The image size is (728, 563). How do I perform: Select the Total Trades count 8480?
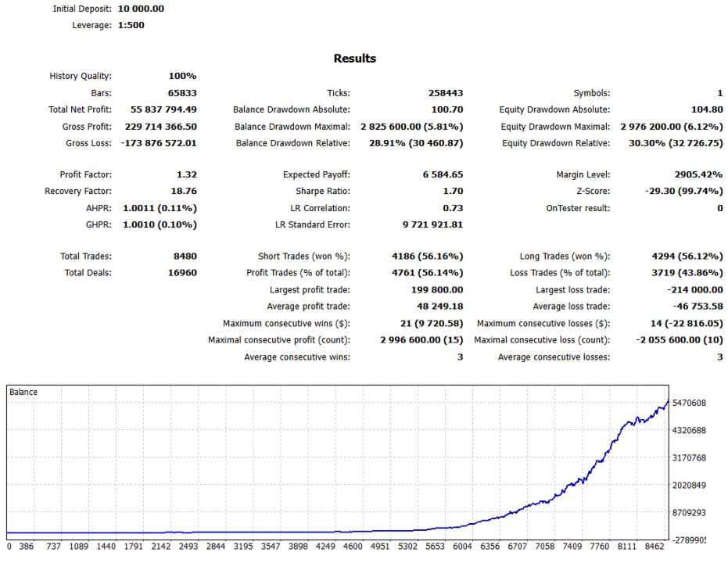[185, 256]
